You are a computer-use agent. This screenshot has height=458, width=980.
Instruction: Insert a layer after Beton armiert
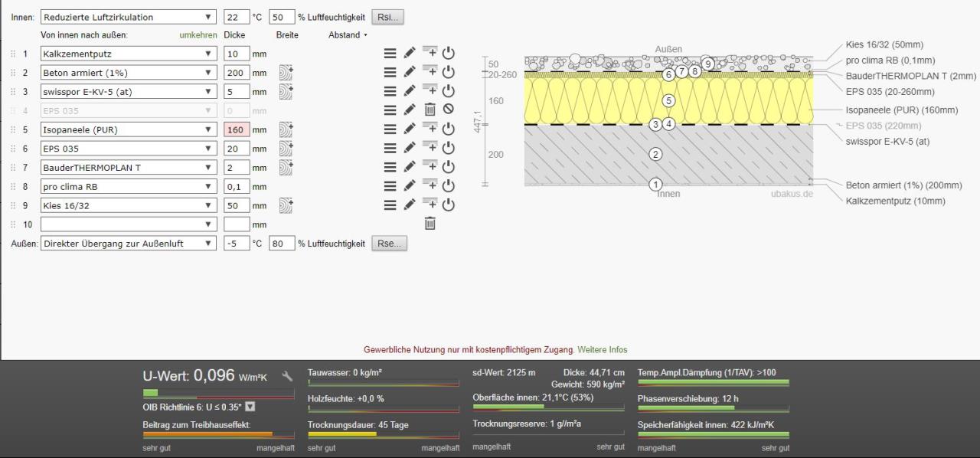pos(430,71)
